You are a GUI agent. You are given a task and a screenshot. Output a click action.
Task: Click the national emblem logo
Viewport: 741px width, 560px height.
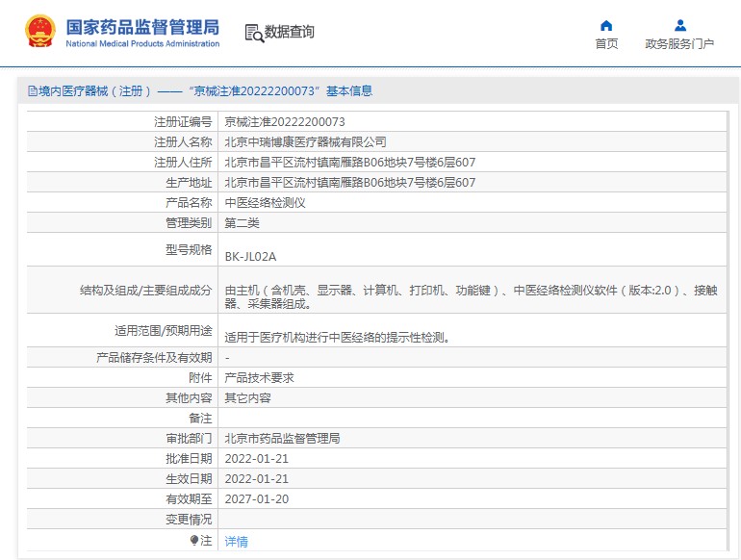point(40,32)
